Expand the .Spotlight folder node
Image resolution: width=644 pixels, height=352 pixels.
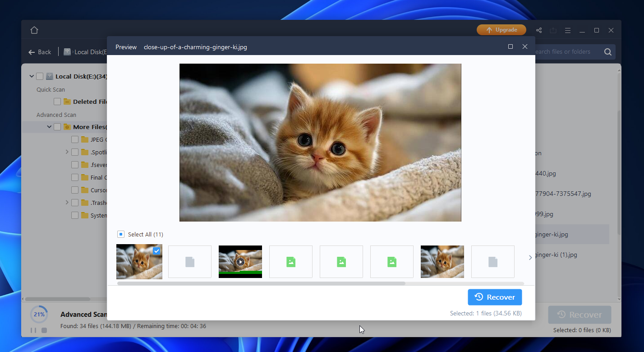pyautogui.click(x=67, y=152)
